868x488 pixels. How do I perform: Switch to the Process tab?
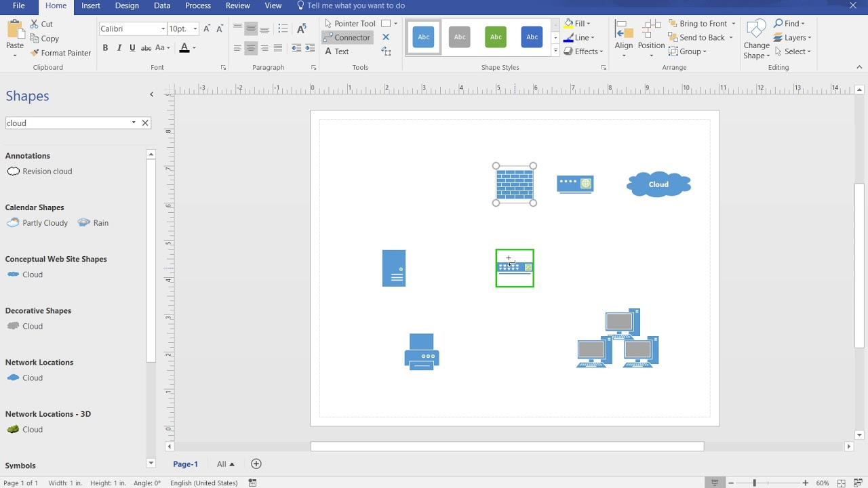coord(198,5)
